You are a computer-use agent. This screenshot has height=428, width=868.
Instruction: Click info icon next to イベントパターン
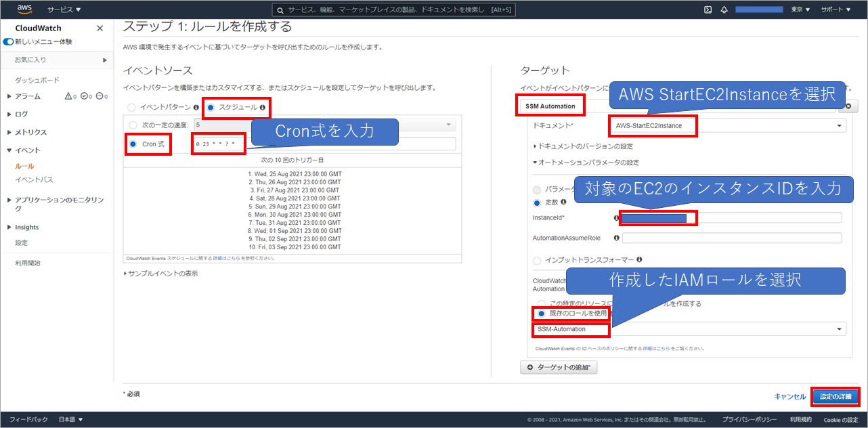[196, 108]
